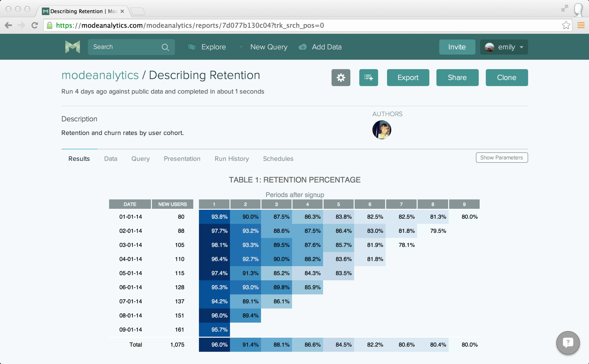Click Table 1 Retention Percentage heading
Viewport: 589px width, 364px height.
pyautogui.click(x=295, y=180)
